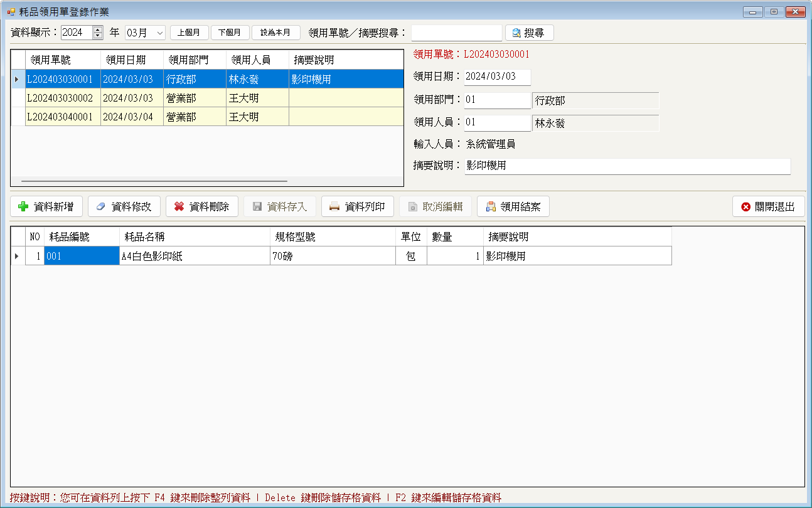The width and height of the screenshot is (812, 508).
Task: Click the 行政部 department name box
Action: tap(596, 100)
